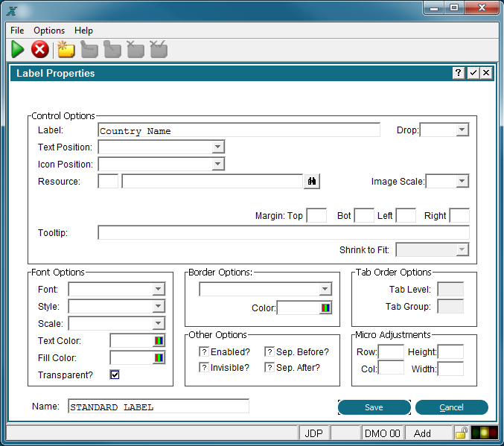
Task: Click the checkmark accept icon in title bar
Action: (473, 73)
